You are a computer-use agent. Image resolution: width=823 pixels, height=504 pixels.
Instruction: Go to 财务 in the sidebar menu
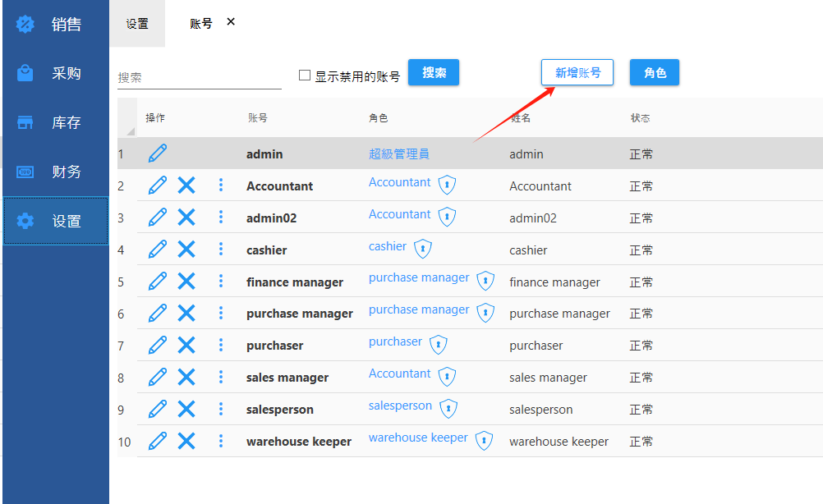click(x=56, y=172)
